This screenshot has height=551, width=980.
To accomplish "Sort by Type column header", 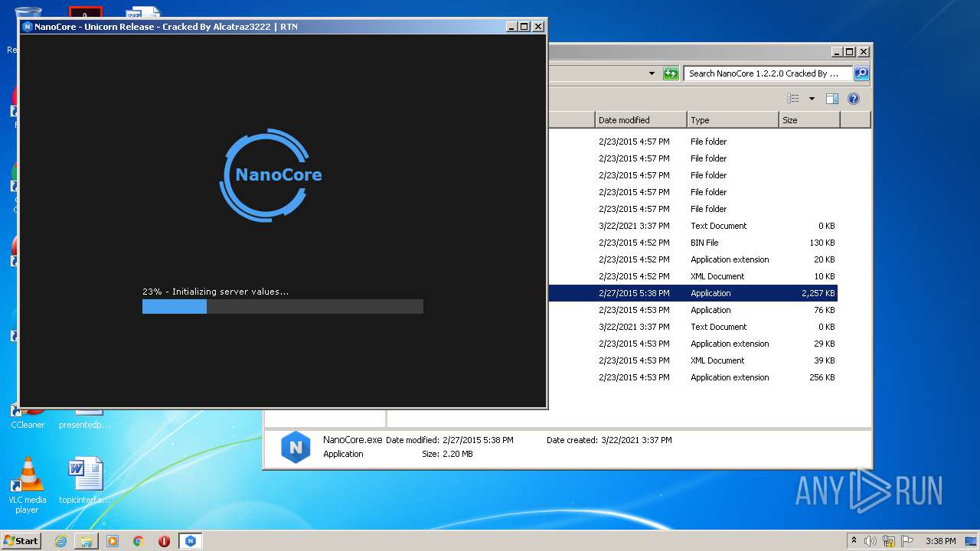I will pos(733,120).
